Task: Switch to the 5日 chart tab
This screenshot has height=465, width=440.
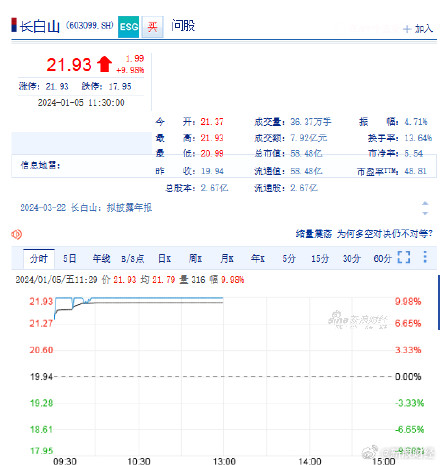Action: (70, 259)
